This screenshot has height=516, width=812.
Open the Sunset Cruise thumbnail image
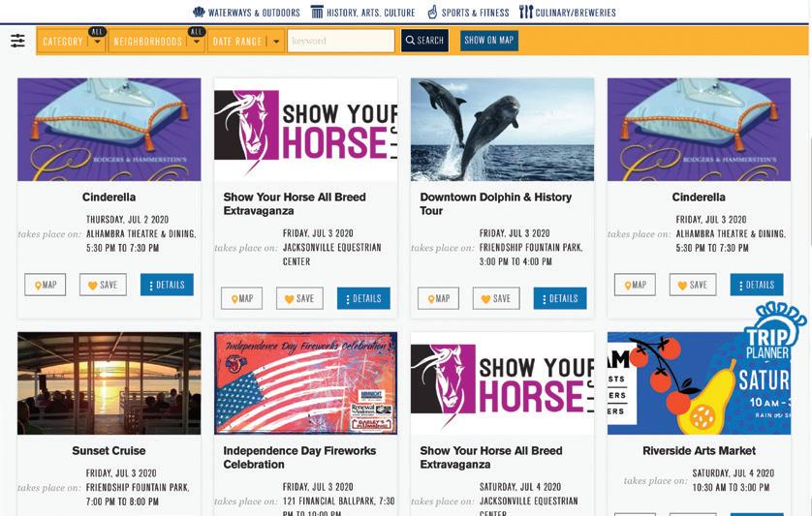click(x=109, y=383)
